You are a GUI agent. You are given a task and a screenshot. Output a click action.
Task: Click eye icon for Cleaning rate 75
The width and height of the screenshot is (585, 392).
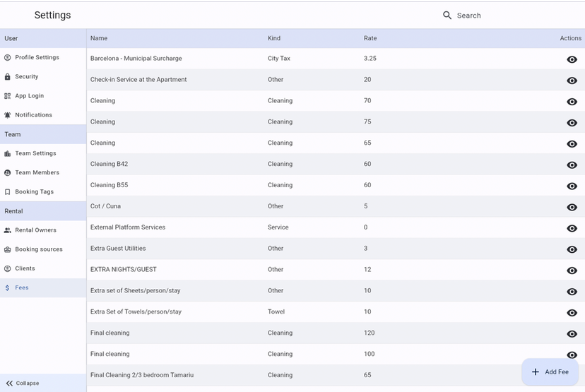point(572,123)
